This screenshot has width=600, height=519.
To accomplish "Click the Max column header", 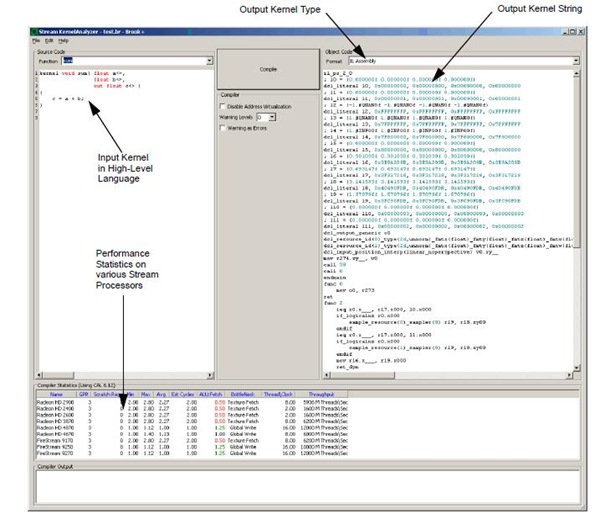I will click(146, 394).
